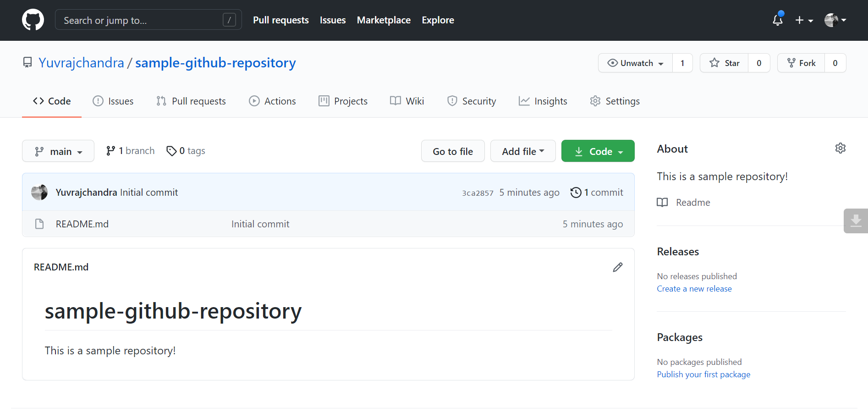Click the README.md file icon
868x413 pixels.
point(39,224)
